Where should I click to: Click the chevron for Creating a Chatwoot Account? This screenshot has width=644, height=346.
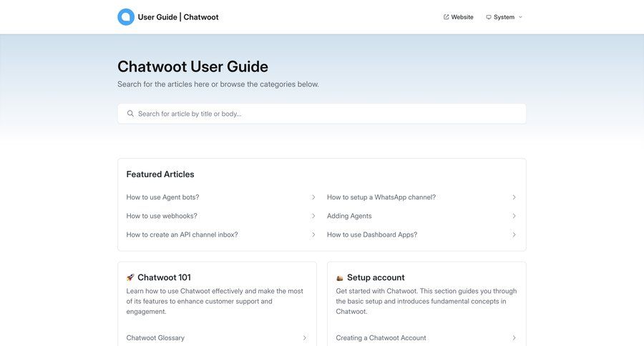pyautogui.click(x=514, y=338)
